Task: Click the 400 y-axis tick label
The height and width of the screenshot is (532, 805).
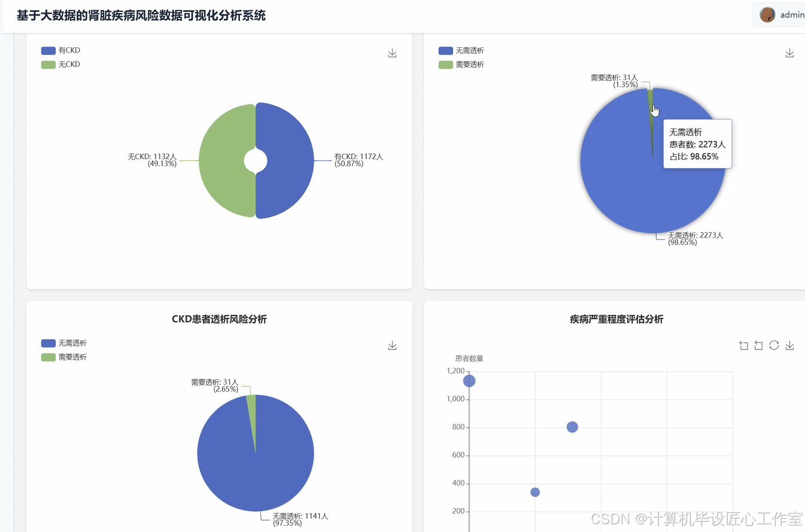Action: tap(458, 484)
